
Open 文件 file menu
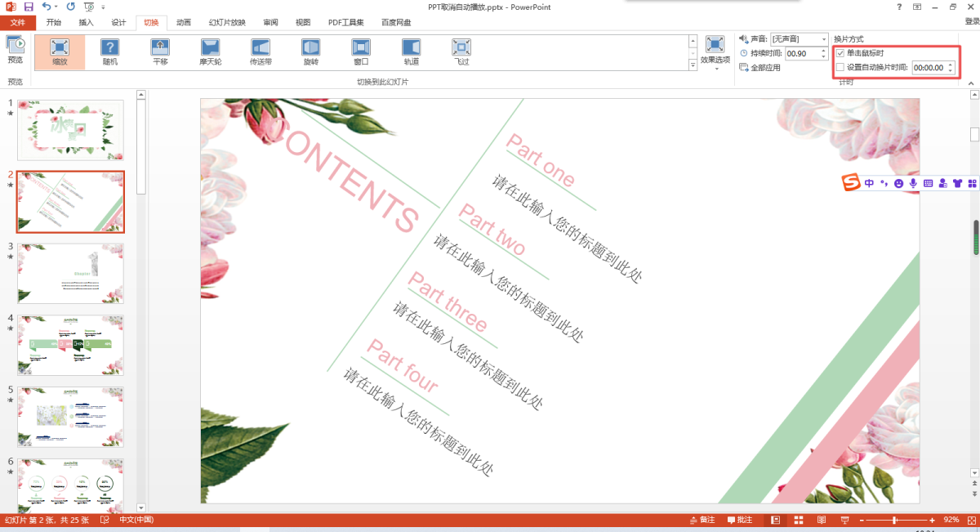click(x=18, y=22)
